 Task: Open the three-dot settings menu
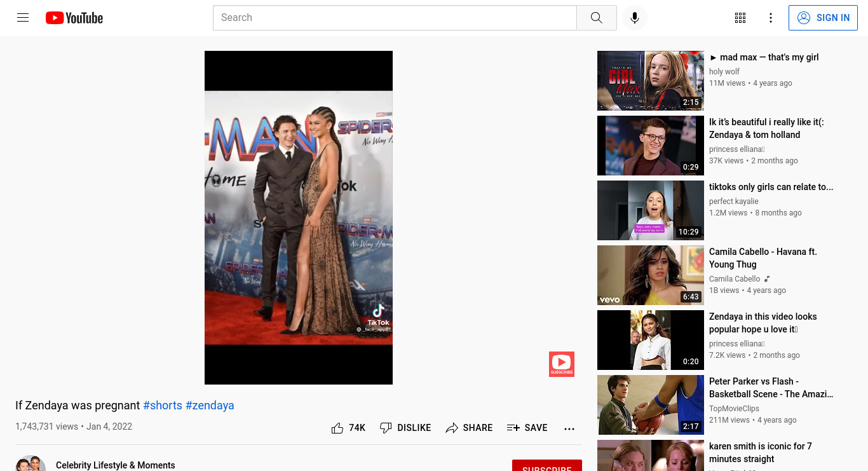[771, 18]
